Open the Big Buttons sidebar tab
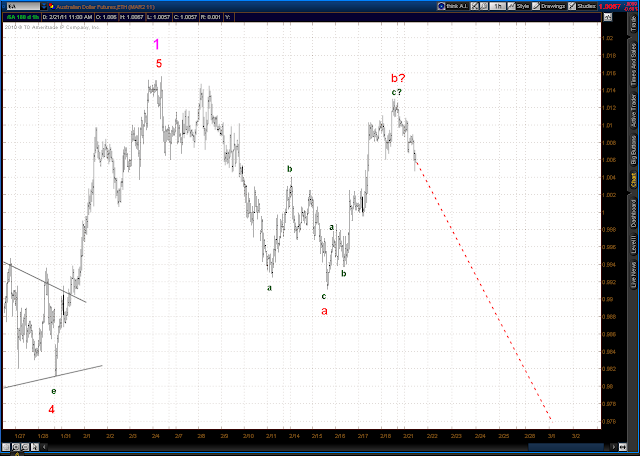This screenshot has height=456, width=640. (633, 151)
